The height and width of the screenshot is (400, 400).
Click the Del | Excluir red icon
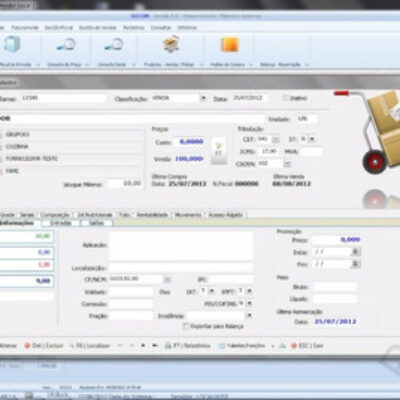(x=27, y=346)
